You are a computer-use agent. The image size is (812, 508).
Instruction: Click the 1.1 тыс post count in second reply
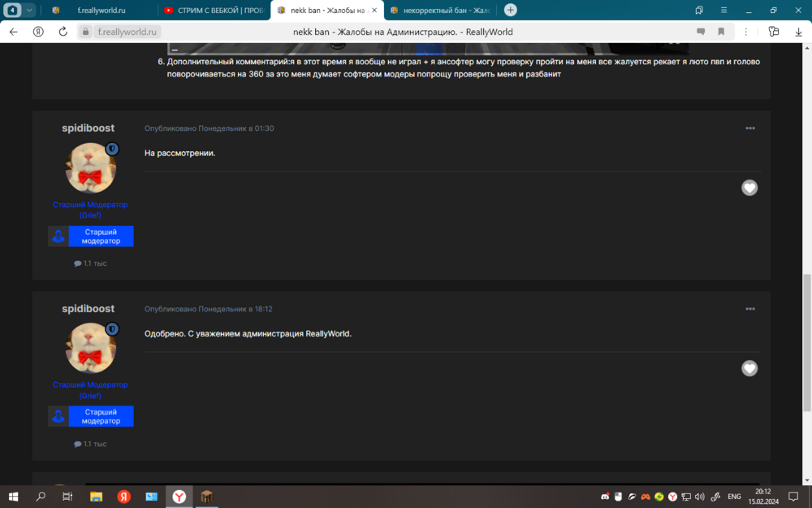pyautogui.click(x=90, y=444)
